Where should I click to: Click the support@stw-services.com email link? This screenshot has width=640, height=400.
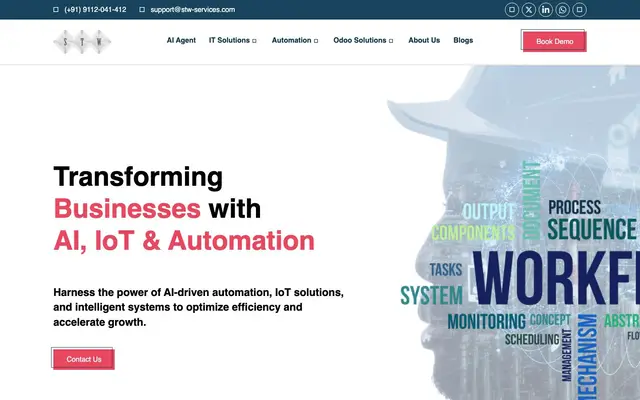(x=193, y=9)
